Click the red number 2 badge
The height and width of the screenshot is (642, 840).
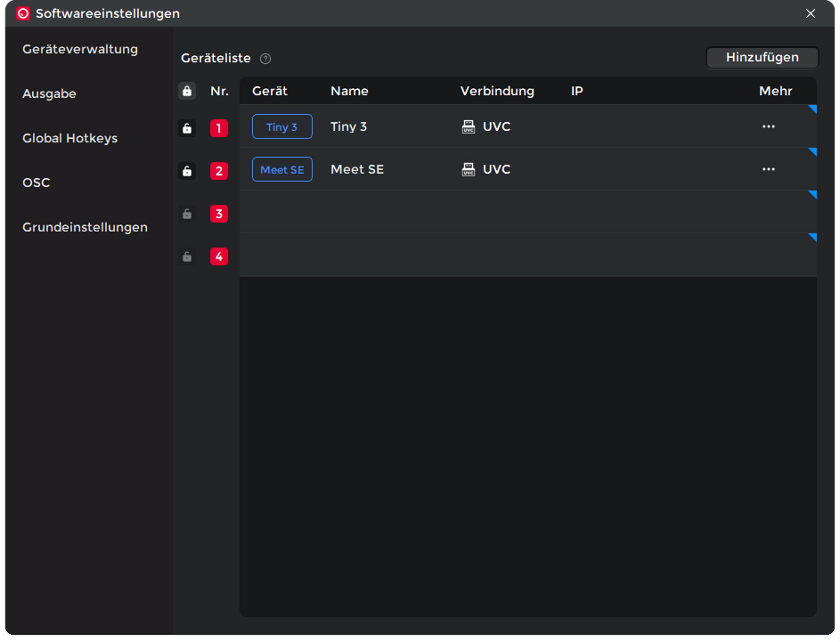(219, 171)
